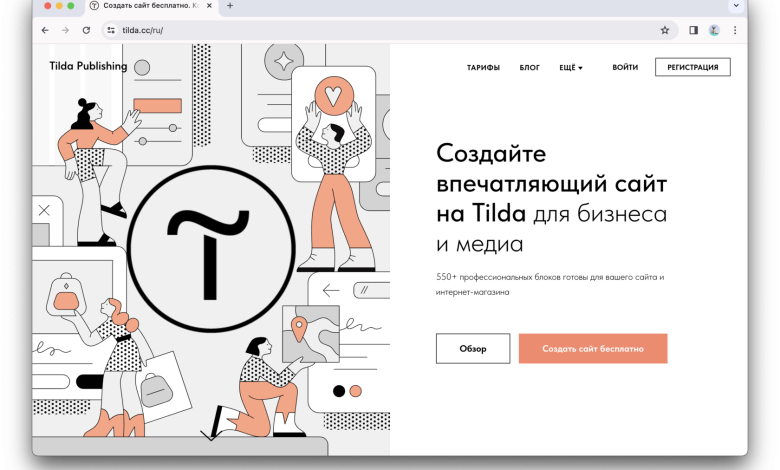Click the ВОЙТИ login link
This screenshot has height=470, width=780.
tap(625, 68)
